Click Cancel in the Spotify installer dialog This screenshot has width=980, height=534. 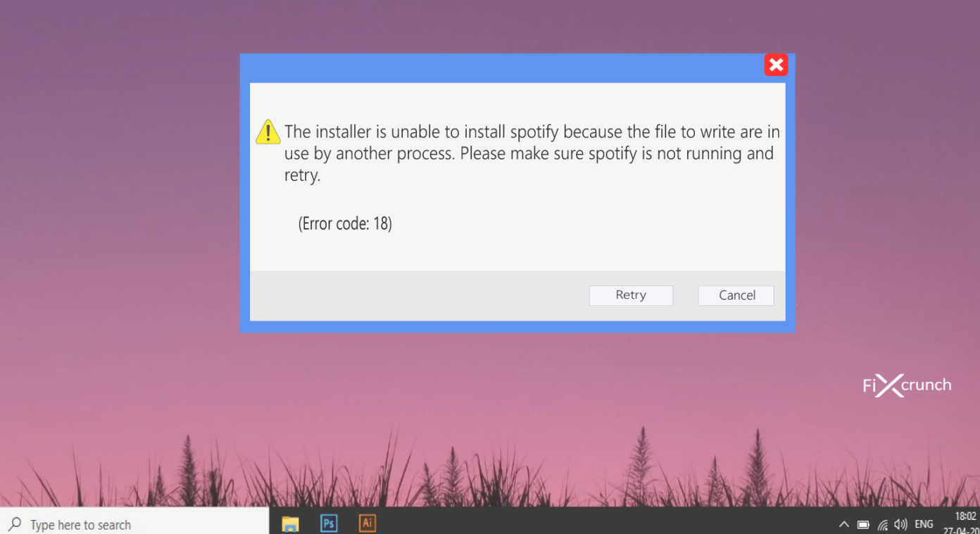pyautogui.click(x=736, y=295)
